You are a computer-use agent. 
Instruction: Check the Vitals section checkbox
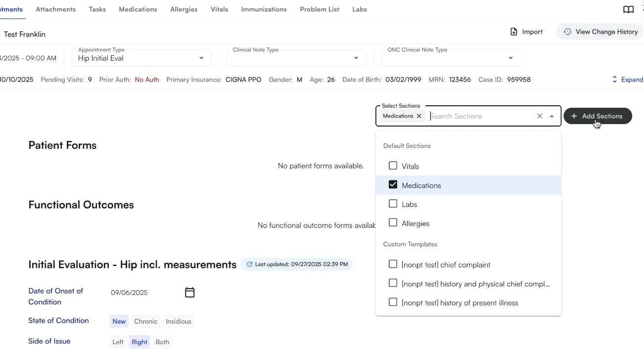[x=393, y=165]
